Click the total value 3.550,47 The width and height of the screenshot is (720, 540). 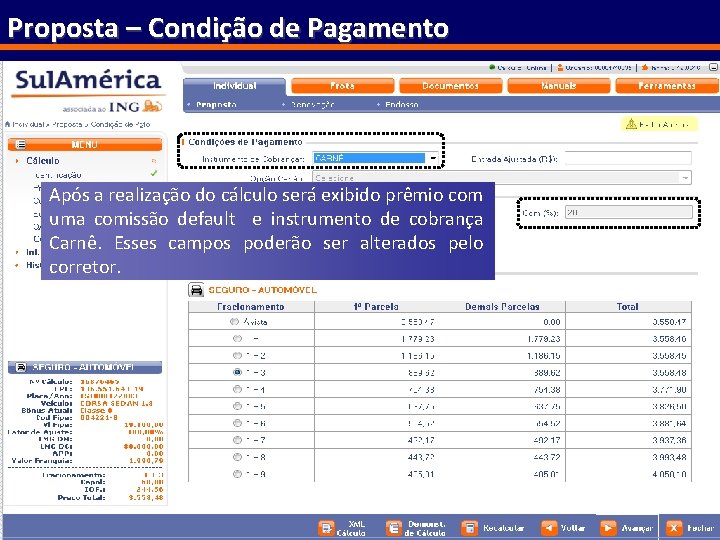click(x=669, y=322)
